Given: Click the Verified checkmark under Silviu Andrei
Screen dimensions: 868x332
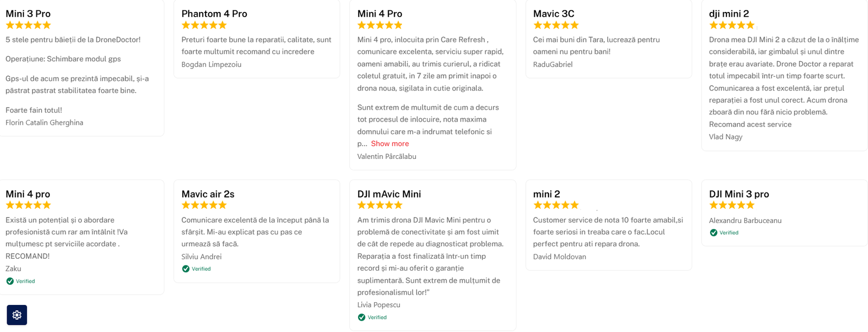Looking at the screenshot, I should point(186,269).
